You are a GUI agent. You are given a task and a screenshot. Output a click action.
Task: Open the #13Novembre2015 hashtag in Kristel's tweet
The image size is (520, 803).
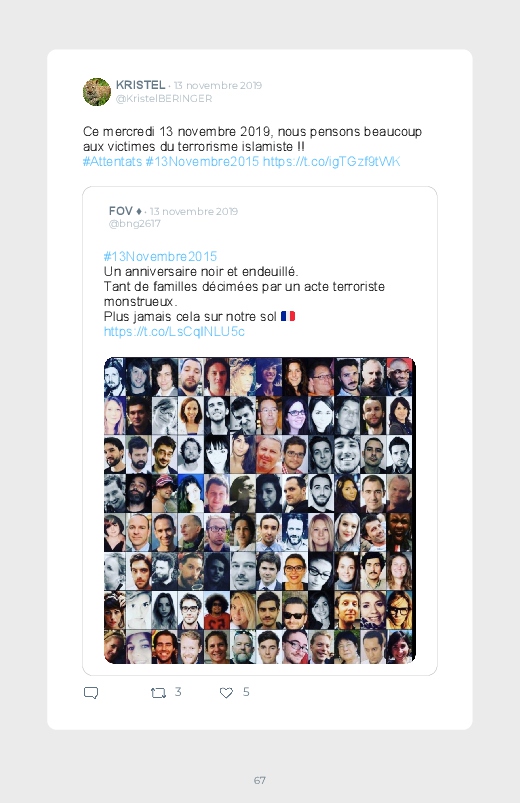(202, 161)
